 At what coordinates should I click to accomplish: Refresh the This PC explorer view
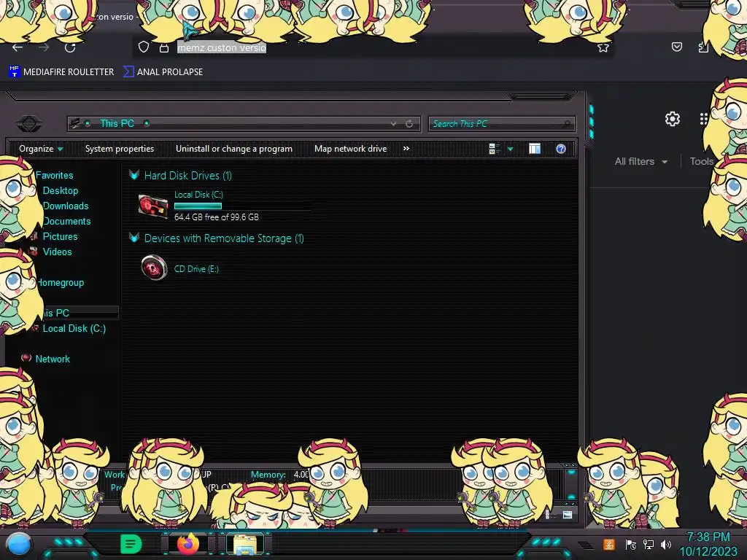click(409, 124)
